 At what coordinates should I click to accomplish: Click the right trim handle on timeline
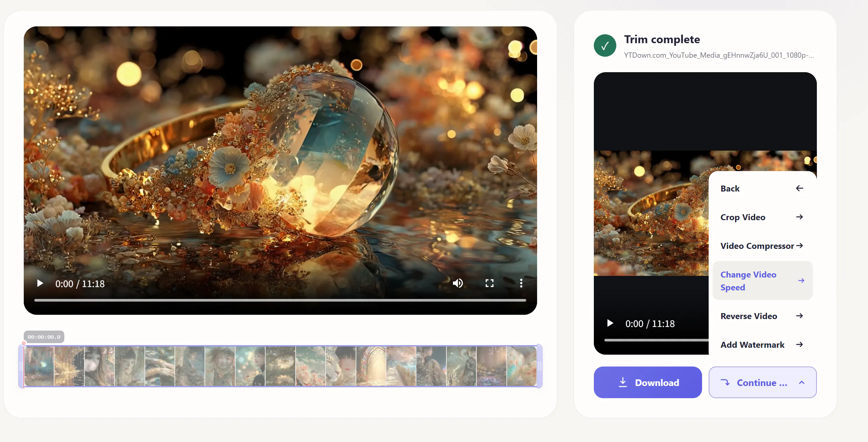coord(539,366)
